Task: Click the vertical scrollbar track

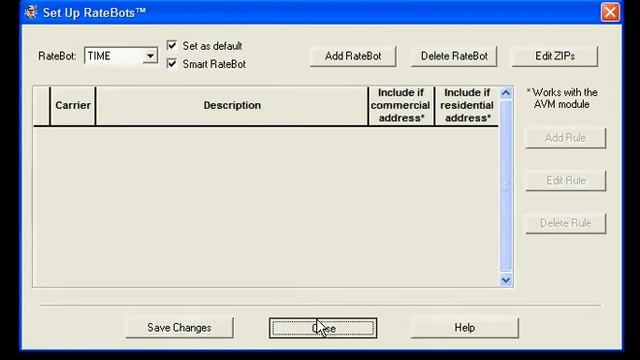Action: (506, 187)
